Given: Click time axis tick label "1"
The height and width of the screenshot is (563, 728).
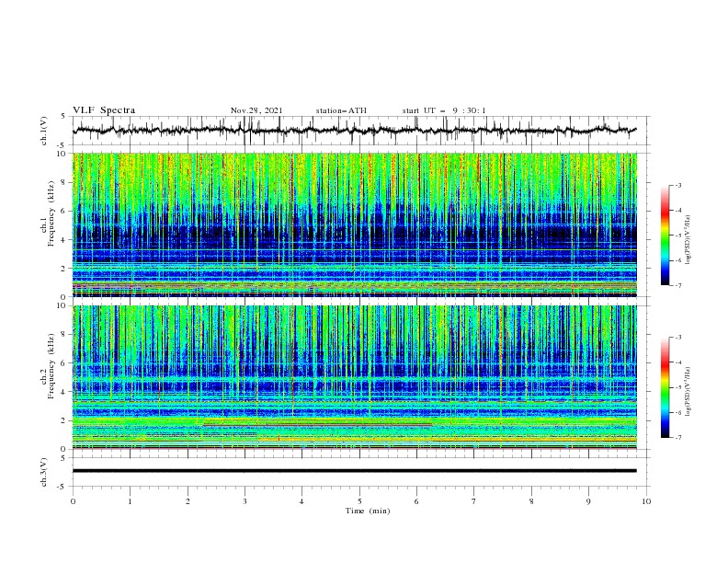Looking at the screenshot, I should coord(130,501).
